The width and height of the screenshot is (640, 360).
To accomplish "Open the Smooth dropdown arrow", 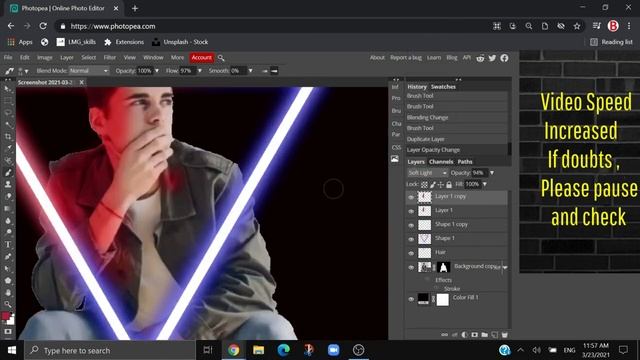I will pyautogui.click(x=250, y=71).
